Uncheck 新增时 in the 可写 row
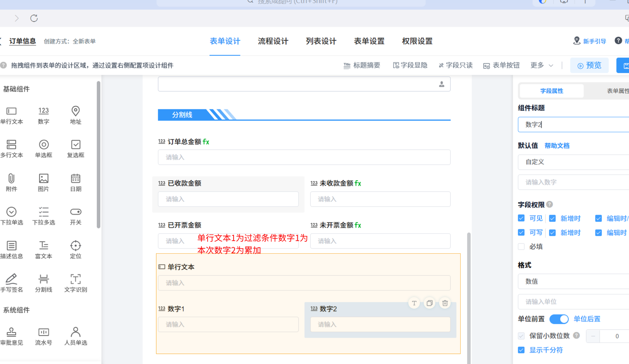 coord(552,233)
